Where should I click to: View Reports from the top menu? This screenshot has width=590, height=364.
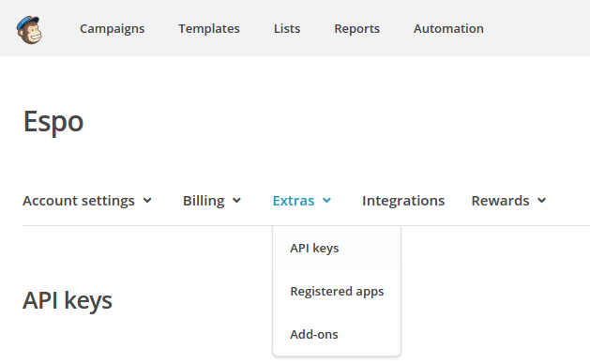coord(357,29)
